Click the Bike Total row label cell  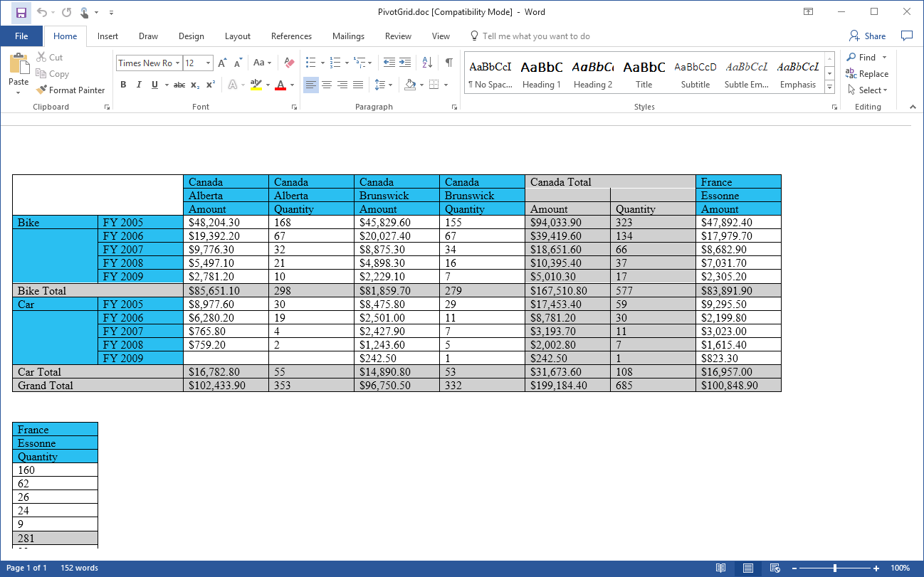pos(98,290)
